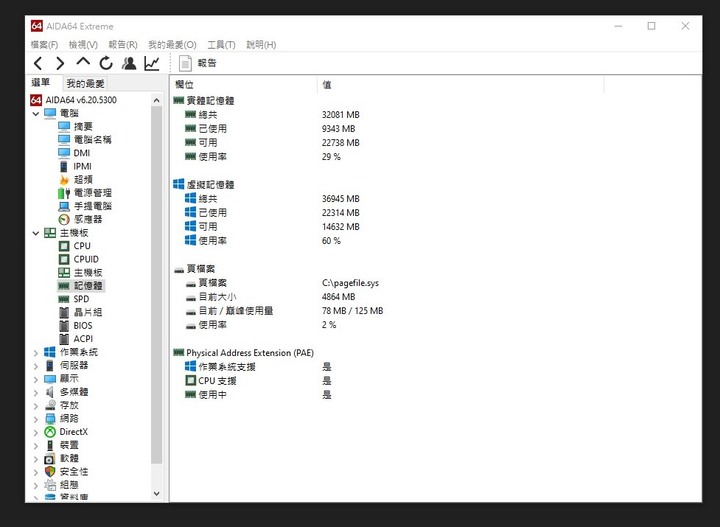Switch to the 選單 tab
Image resolution: width=720 pixels, height=527 pixels.
(x=40, y=83)
